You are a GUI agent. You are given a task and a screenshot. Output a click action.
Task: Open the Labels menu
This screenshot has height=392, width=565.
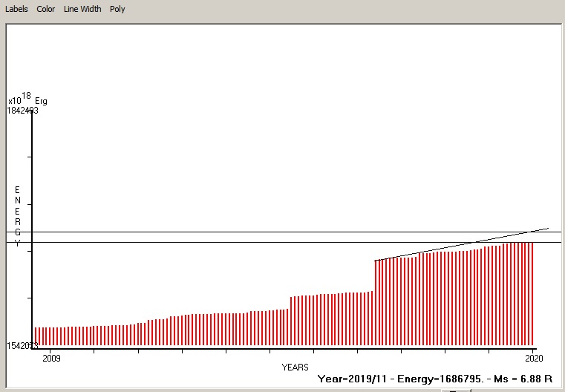(16, 9)
